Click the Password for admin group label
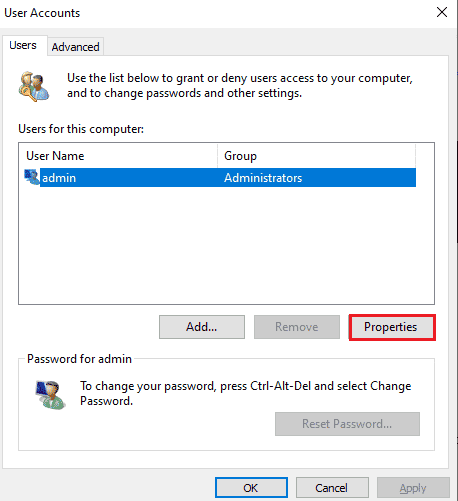The height and width of the screenshot is (501, 458). coord(79,359)
